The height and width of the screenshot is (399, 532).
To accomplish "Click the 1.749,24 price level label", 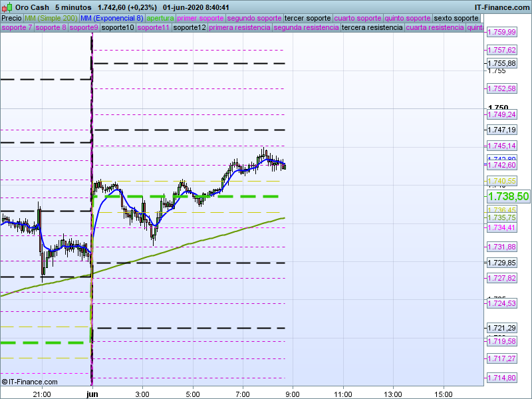I will (x=502, y=114).
